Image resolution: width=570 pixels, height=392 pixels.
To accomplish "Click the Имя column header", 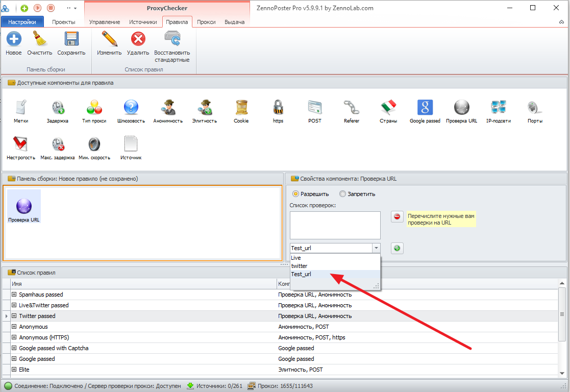I will (143, 284).
